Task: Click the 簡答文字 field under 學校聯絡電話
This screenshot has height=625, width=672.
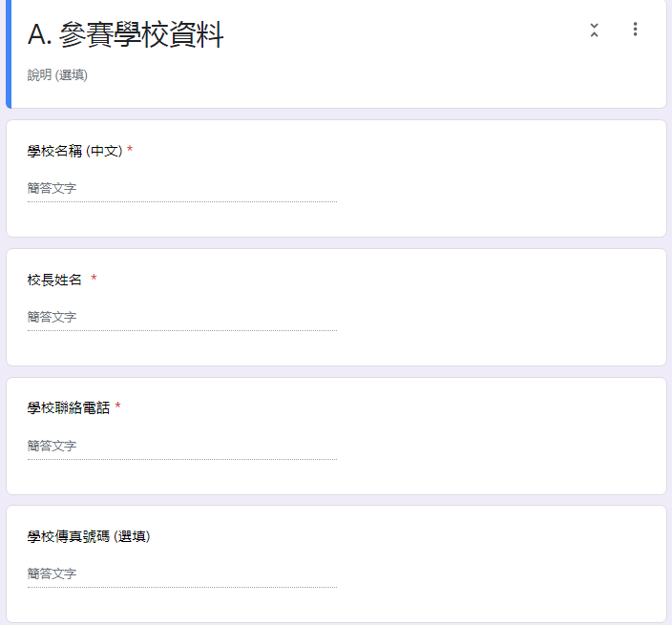Action: pyautogui.click(x=182, y=446)
